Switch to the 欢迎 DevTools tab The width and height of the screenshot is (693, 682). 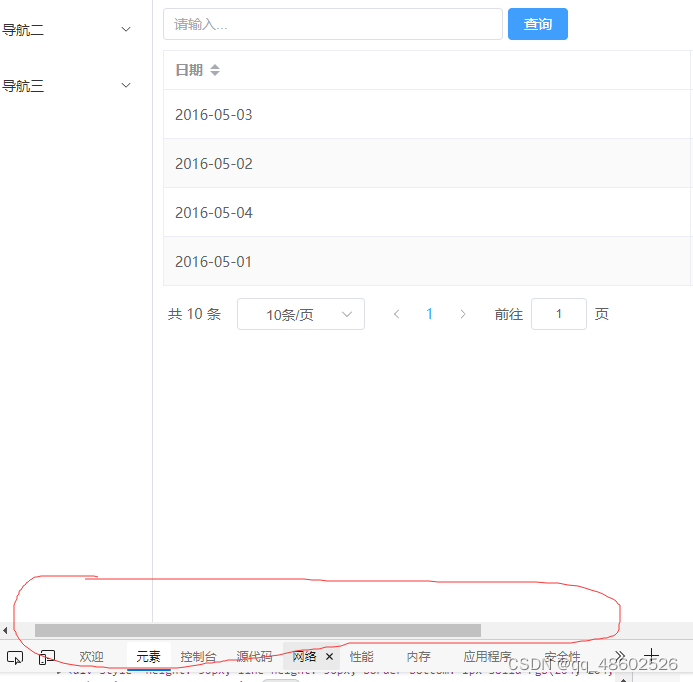(91, 657)
